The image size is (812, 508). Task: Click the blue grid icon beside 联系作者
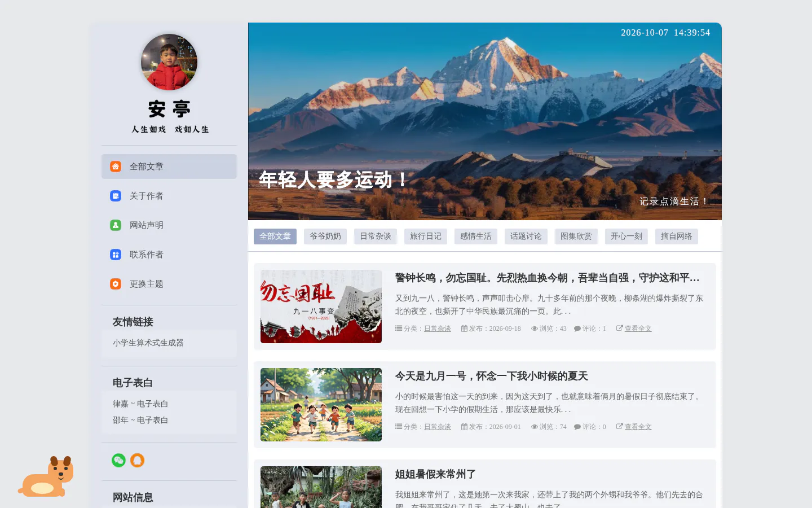coord(116,255)
